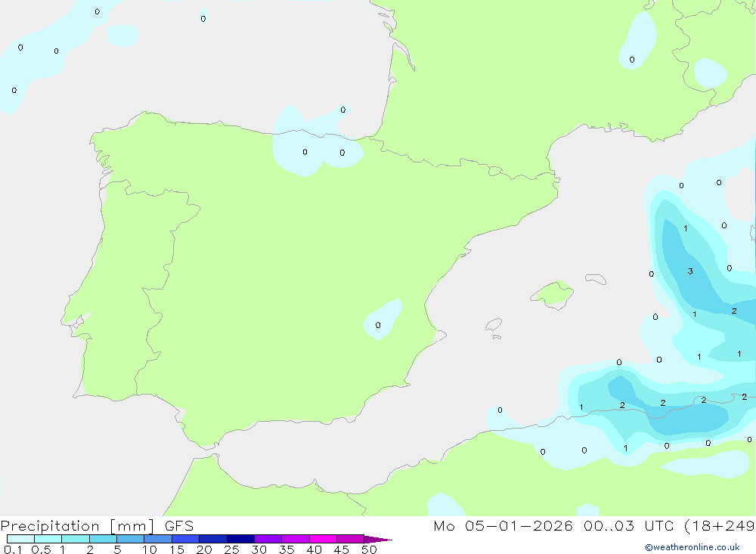Click the '0.5' legend scale label
756x554 pixels.
coord(42,549)
